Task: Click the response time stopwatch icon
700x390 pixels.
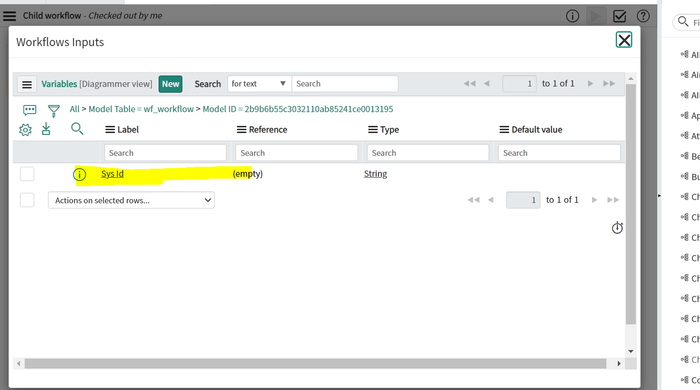Action: [x=617, y=228]
